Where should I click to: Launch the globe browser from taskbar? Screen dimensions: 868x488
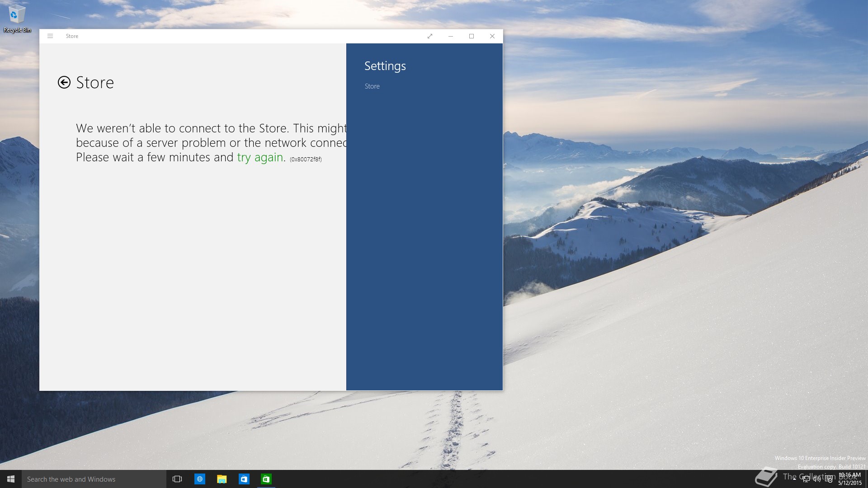(199, 479)
